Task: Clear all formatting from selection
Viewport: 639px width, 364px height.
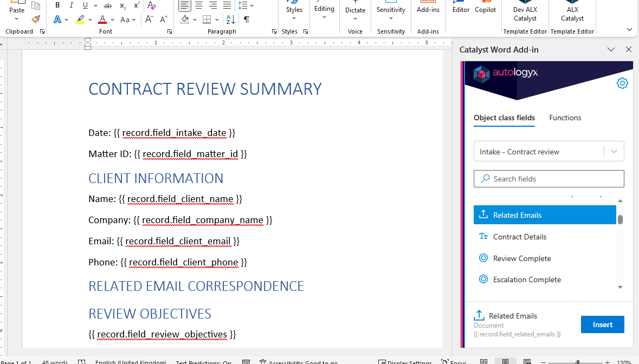Action: 152,5
